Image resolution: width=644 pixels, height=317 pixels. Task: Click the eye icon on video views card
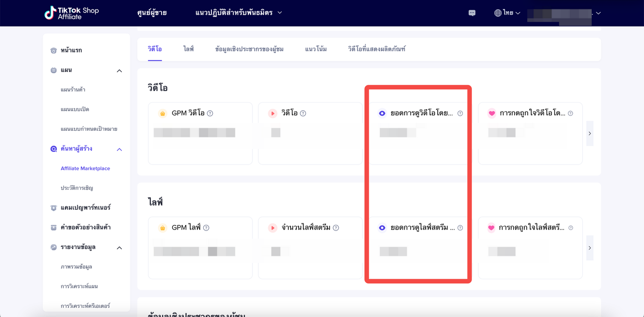pyautogui.click(x=382, y=114)
